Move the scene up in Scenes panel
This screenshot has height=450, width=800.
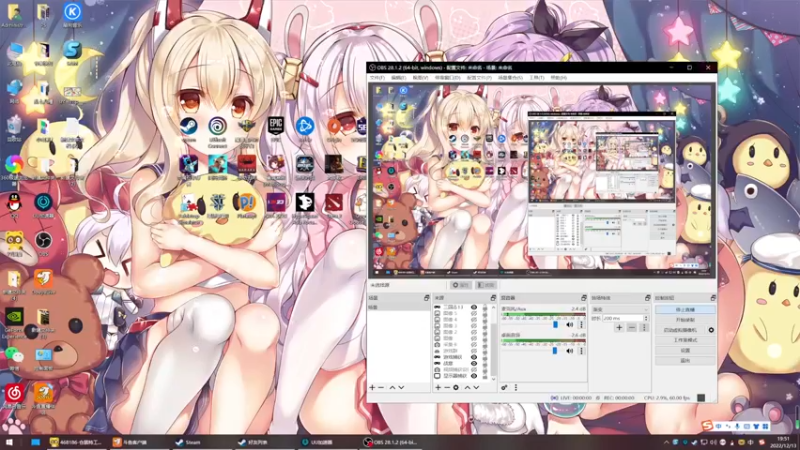pos(392,388)
